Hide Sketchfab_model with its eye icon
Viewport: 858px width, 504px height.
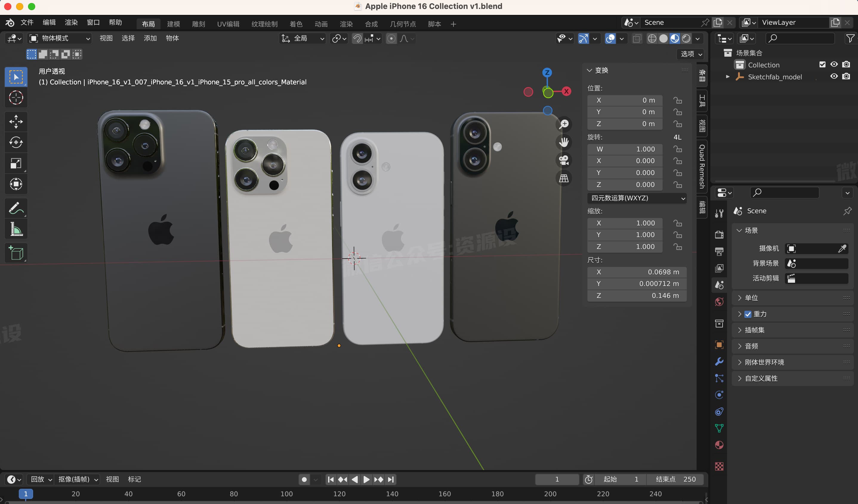pos(834,77)
